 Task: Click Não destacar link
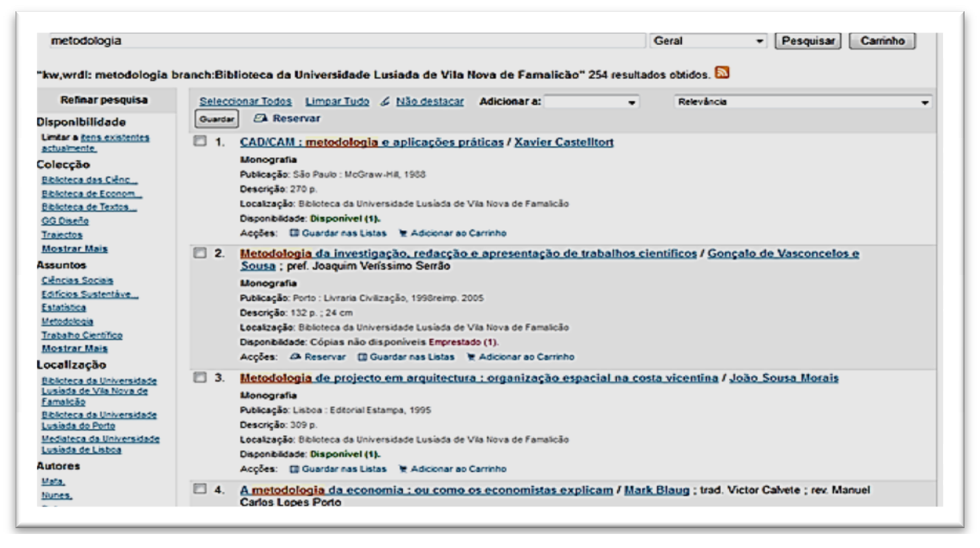[x=430, y=102]
